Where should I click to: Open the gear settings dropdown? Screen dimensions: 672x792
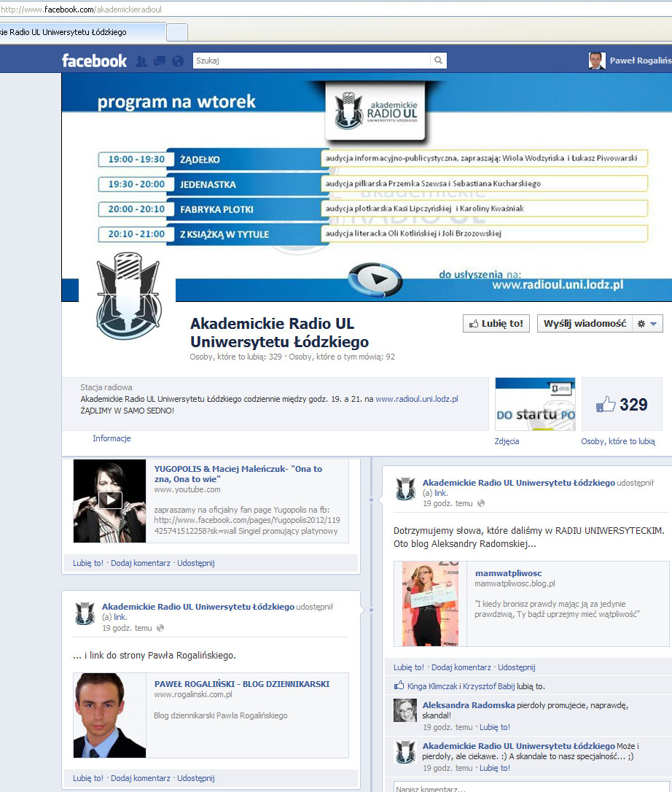pyautogui.click(x=647, y=324)
